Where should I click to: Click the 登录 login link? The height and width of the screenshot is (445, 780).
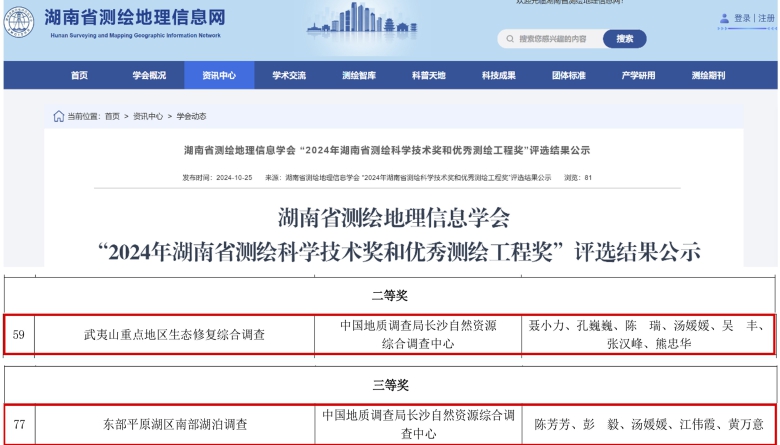click(x=742, y=18)
